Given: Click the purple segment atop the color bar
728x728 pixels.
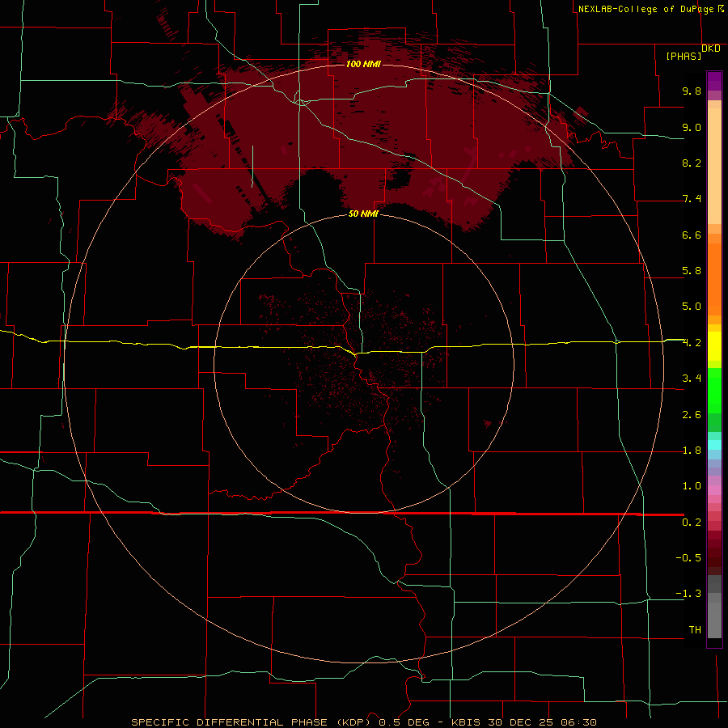Looking at the screenshot, I should click(714, 81).
